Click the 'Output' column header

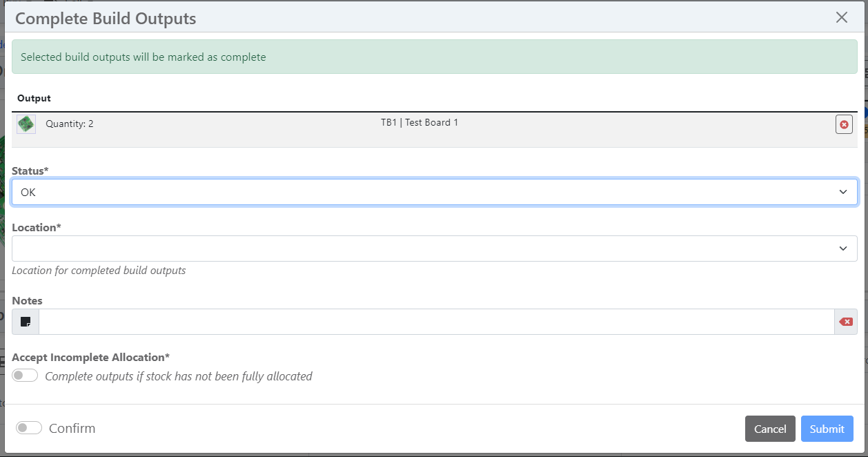34,98
